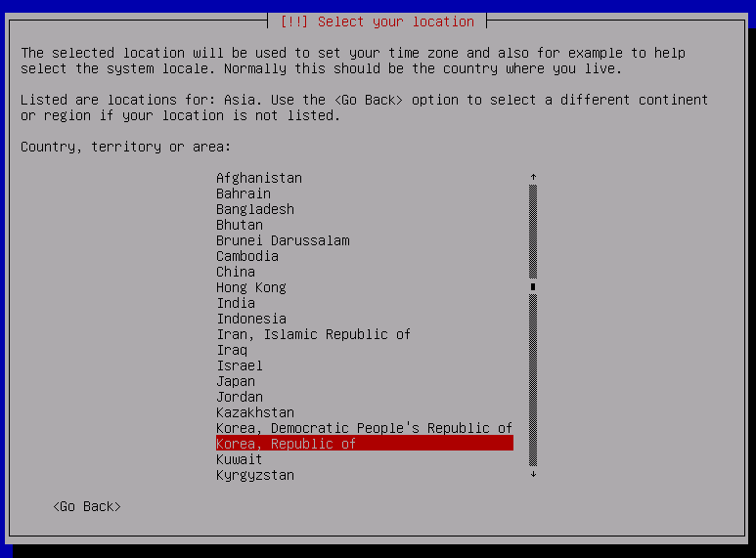Select Korea, Democratic People's Republic of
This screenshot has height=558, width=756.
pyautogui.click(x=365, y=428)
